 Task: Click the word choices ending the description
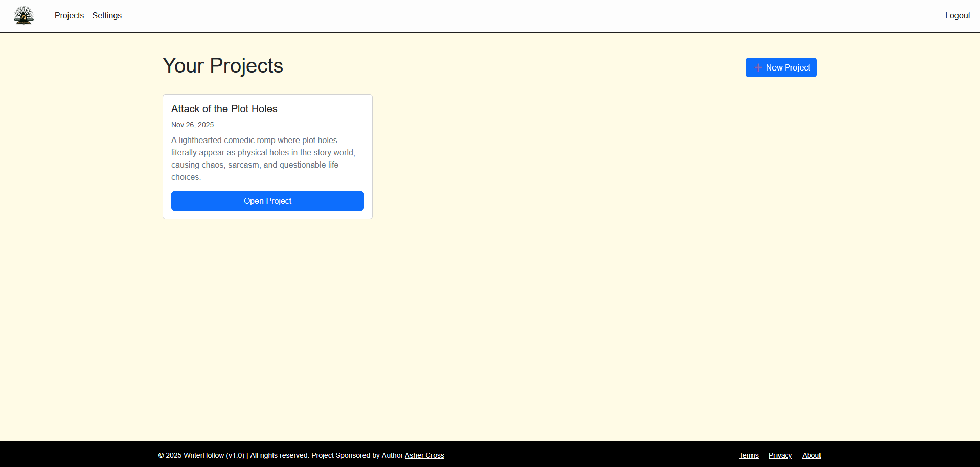[185, 177]
